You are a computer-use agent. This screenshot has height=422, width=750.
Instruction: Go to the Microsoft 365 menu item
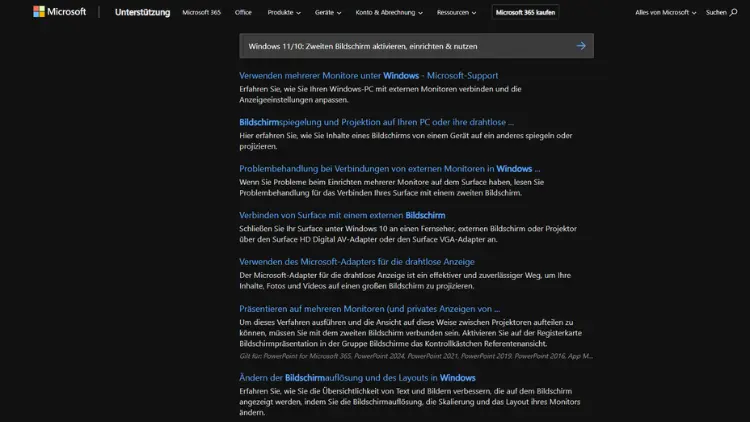[201, 12]
